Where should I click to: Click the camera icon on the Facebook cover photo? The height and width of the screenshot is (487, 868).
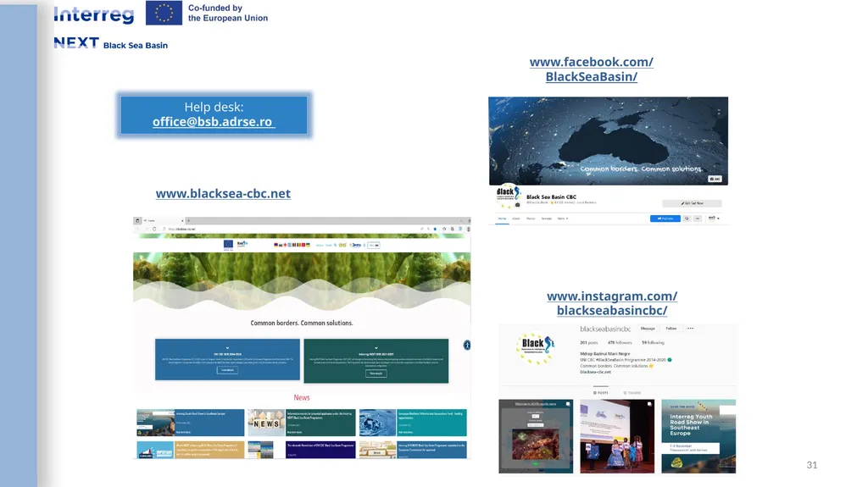pos(715,180)
